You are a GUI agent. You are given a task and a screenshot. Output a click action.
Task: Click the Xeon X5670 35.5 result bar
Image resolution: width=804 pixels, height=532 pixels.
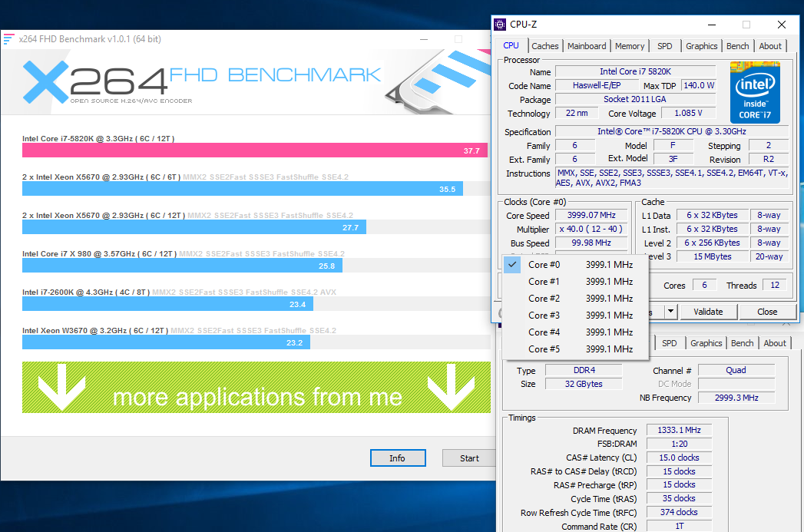243,189
